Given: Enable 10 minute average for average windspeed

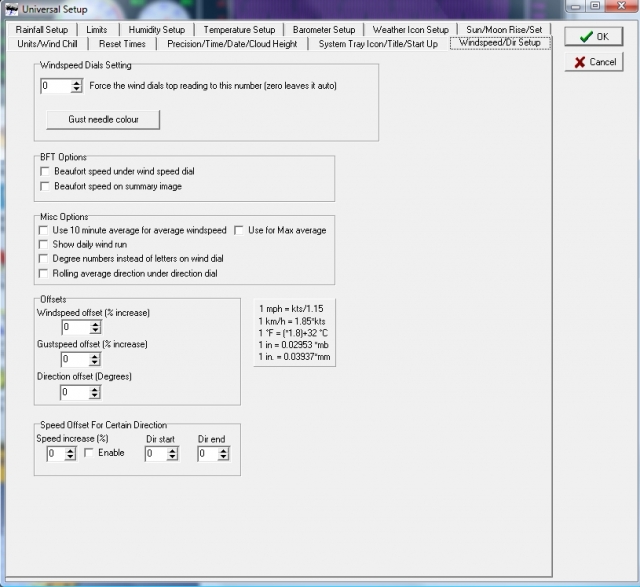Looking at the screenshot, I should coord(44,230).
